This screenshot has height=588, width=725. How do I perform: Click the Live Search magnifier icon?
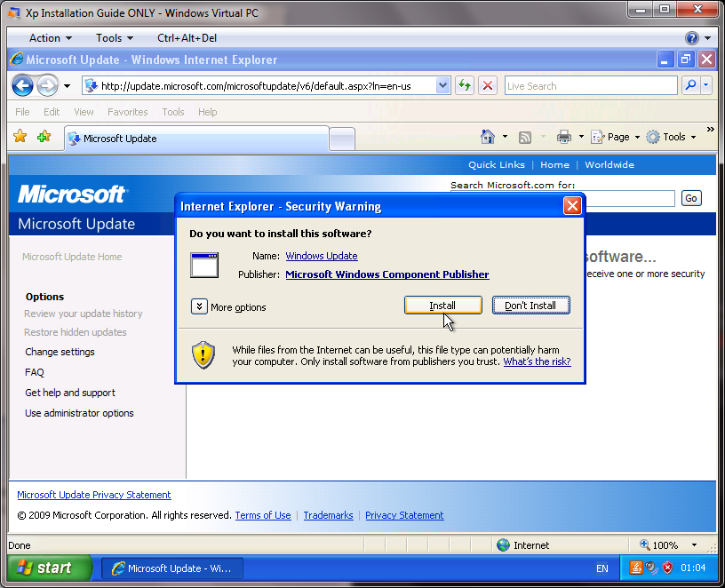pos(690,85)
